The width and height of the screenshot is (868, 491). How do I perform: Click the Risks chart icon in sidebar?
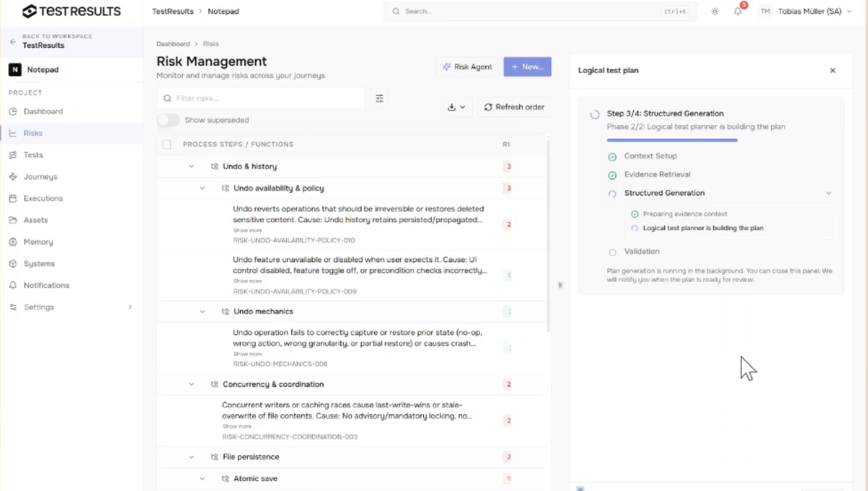point(13,133)
